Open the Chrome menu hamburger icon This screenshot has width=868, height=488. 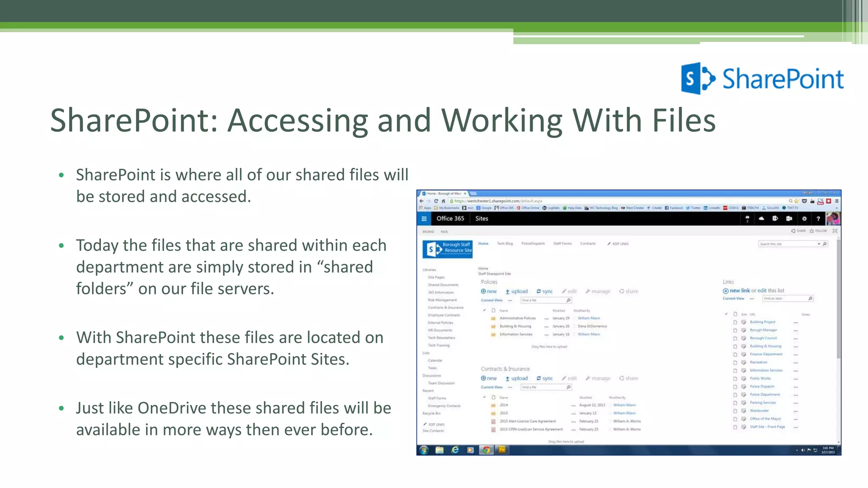tap(837, 201)
